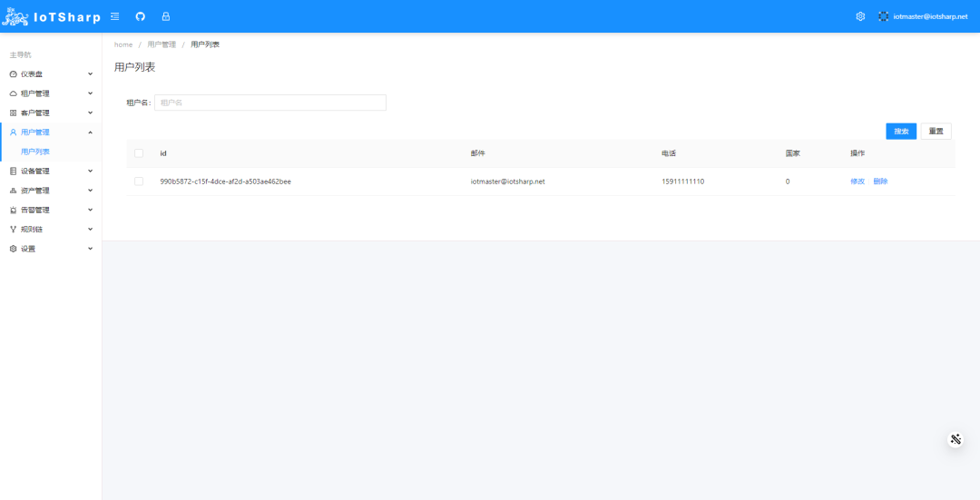Check the select-all header checkbox
This screenshot has width=980, height=500.
139,153
